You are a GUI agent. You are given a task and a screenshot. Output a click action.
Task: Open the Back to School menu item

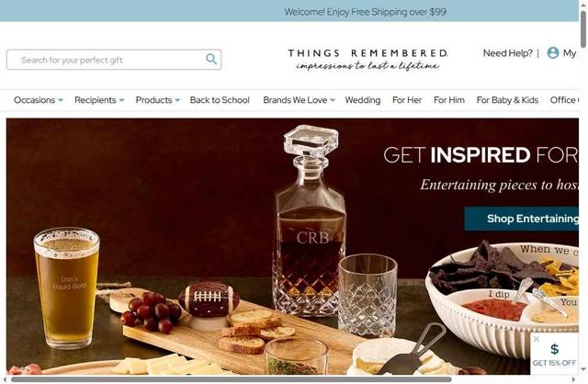click(220, 100)
